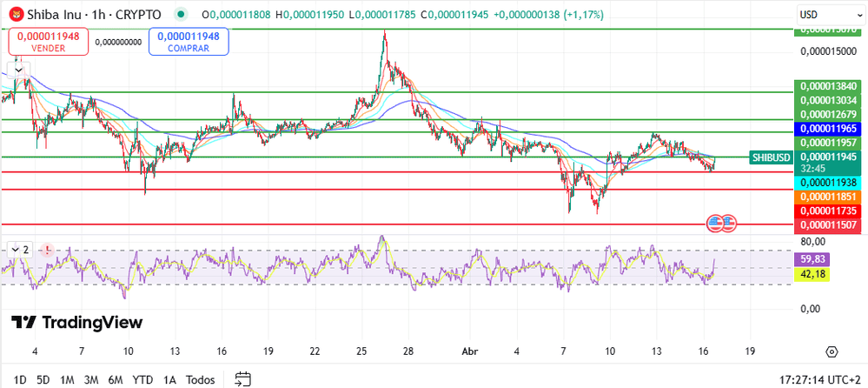Select the 1D time range

coord(20,379)
